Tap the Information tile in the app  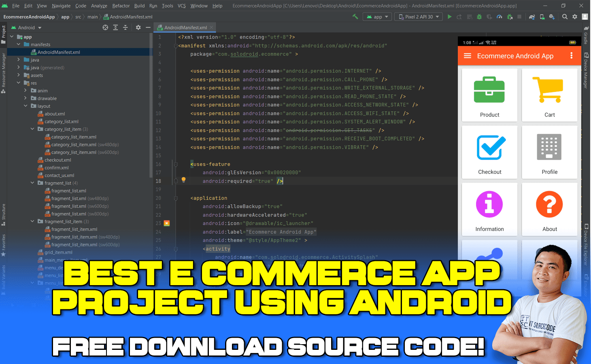point(489,209)
